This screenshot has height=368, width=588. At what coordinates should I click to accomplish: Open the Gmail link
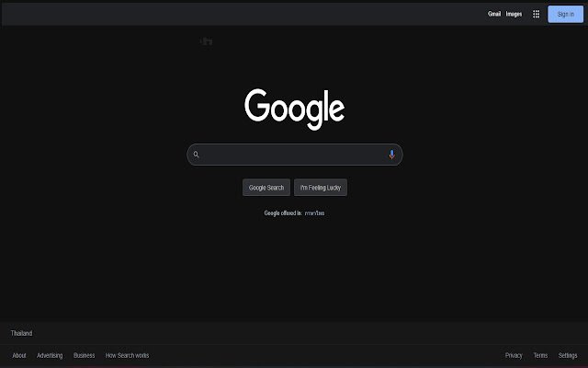point(494,14)
